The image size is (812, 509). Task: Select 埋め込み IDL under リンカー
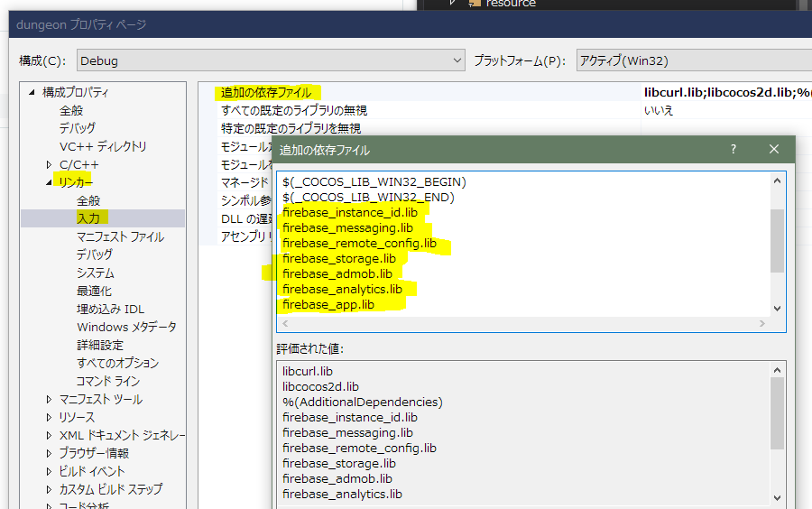(111, 310)
